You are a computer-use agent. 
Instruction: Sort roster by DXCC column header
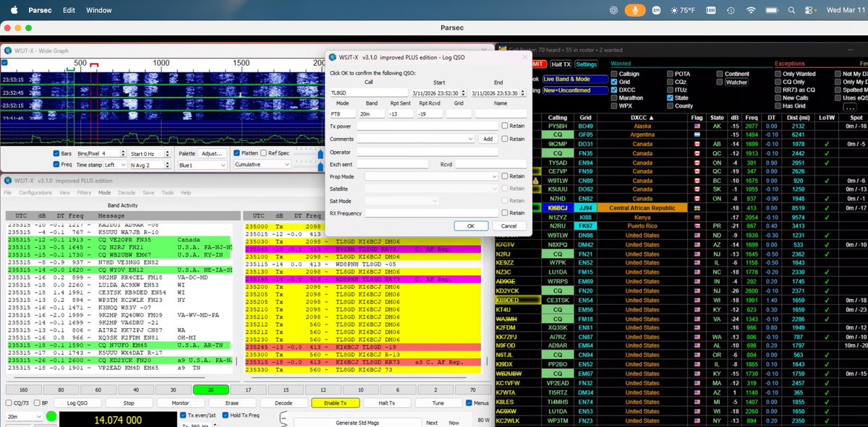643,116
